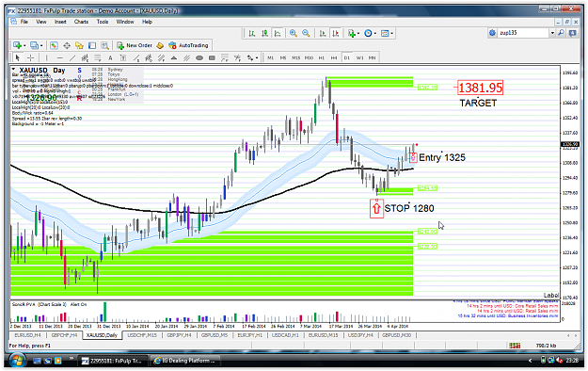Open the Tools menu
This screenshot has width=588, height=371.
(x=103, y=22)
